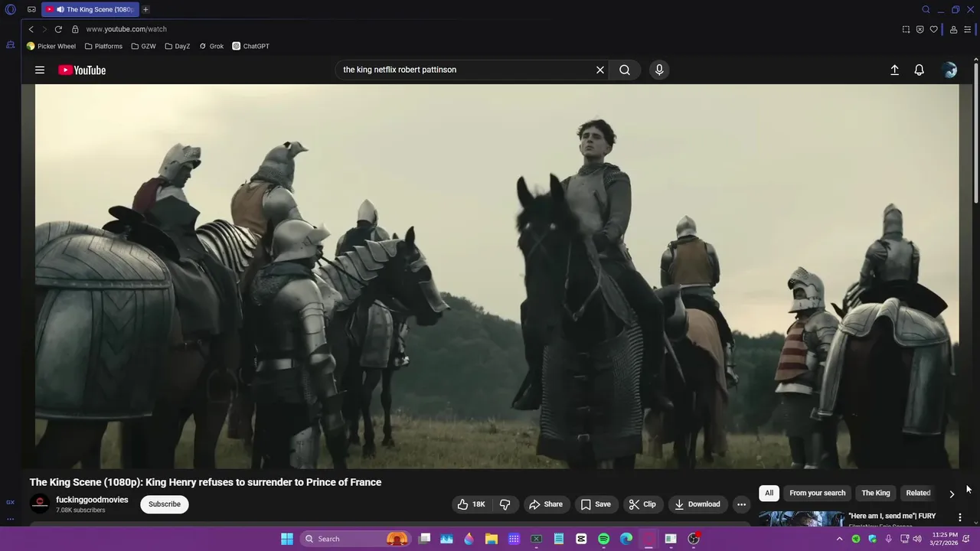Screen dimensions: 980x551
Task: Like the video showing 18K likes
Action: click(472, 504)
